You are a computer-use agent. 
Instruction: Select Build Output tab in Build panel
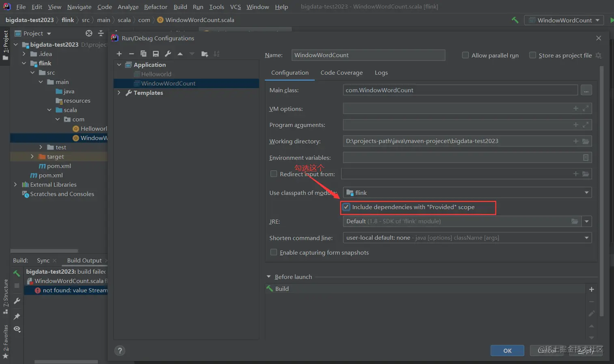point(84,260)
